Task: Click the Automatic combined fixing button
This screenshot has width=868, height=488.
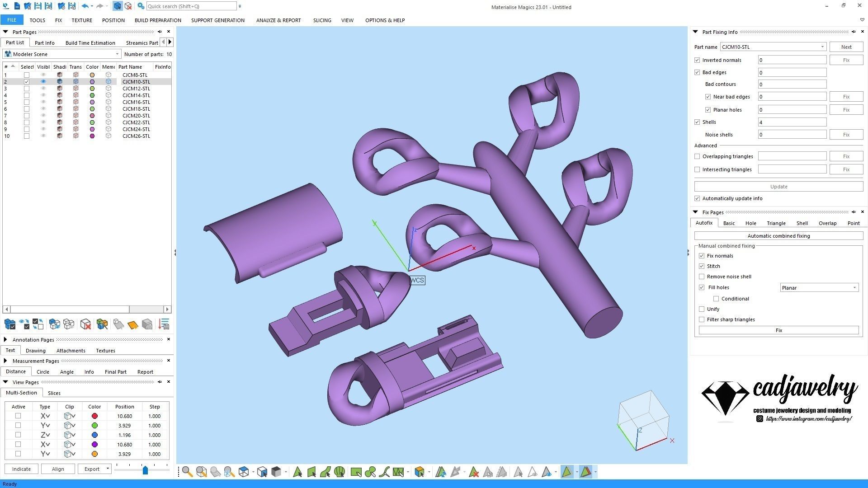Action: click(x=778, y=236)
